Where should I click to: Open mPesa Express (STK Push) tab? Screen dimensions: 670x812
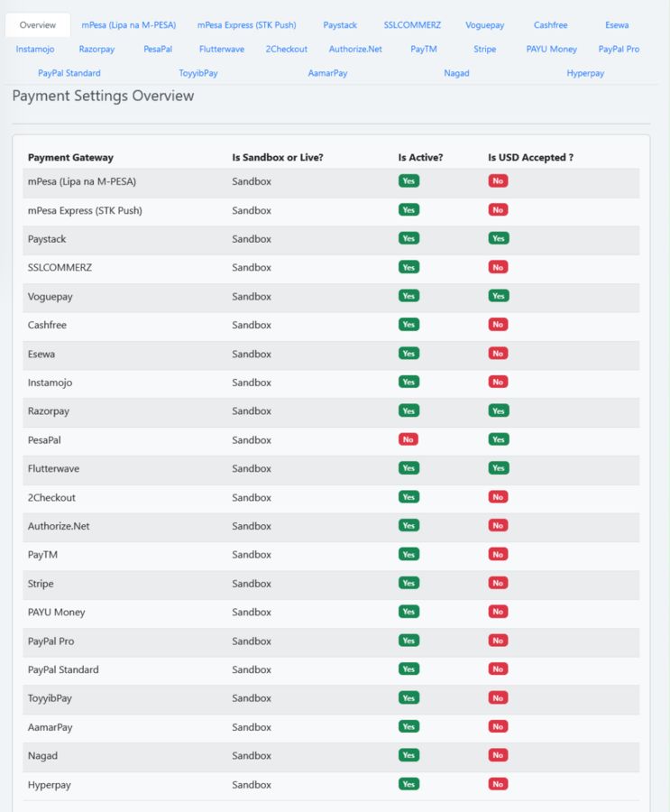pyautogui.click(x=246, y=25)
